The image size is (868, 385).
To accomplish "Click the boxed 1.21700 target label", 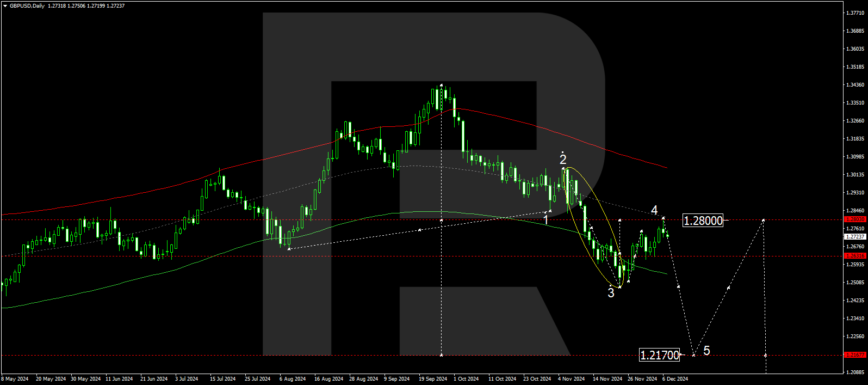I will coord(660,356).
